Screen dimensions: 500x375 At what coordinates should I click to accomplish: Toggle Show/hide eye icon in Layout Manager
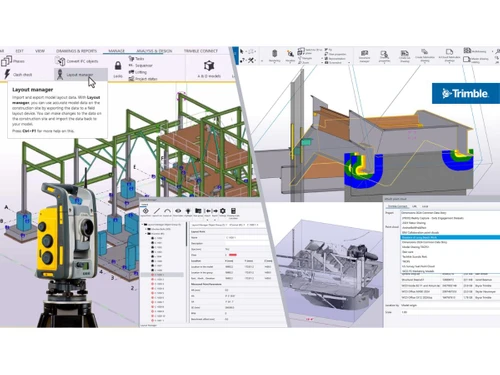pos(178,211)
